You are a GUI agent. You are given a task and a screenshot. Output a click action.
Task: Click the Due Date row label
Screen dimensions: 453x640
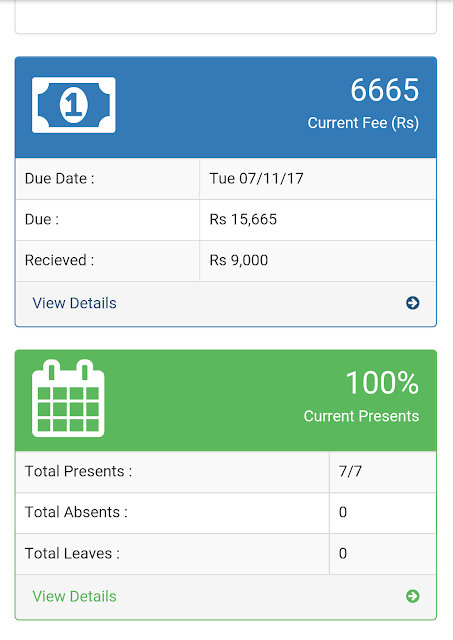click(60, 179)
